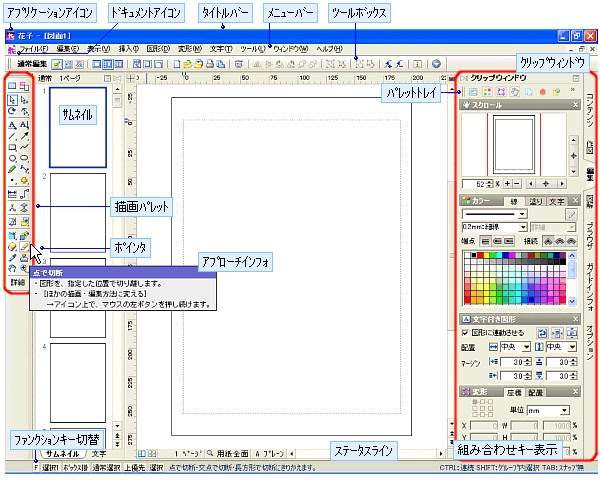Toggle the second line end-cap style button
The image size is (600, 480).
click(x=497, y=241)
